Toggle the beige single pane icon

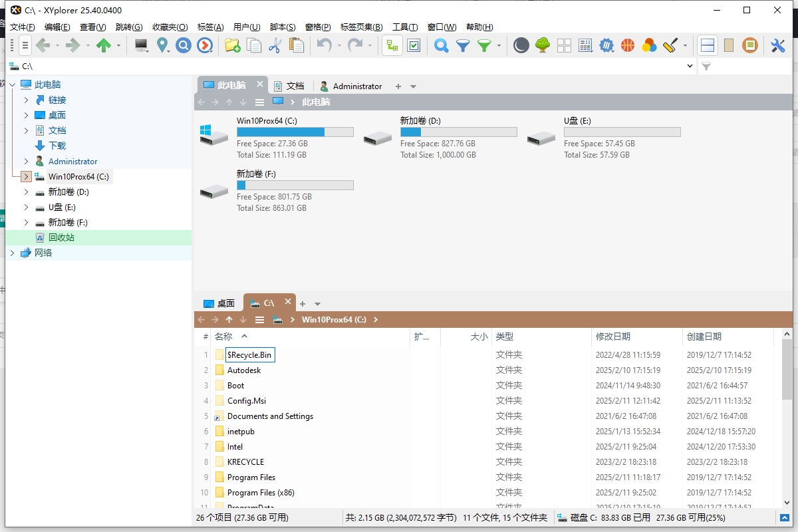pos(729,45)
